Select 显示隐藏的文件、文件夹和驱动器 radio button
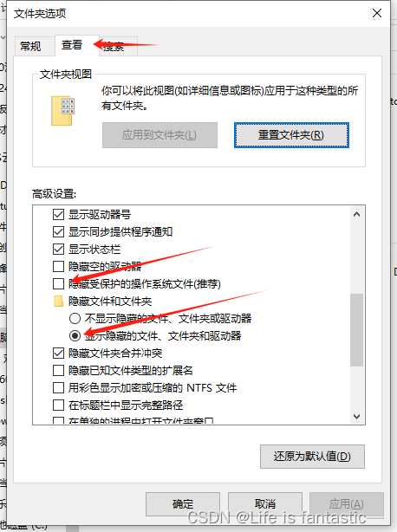Image resolution: width=397 pixels, height=532 pixels. (75, 335)
